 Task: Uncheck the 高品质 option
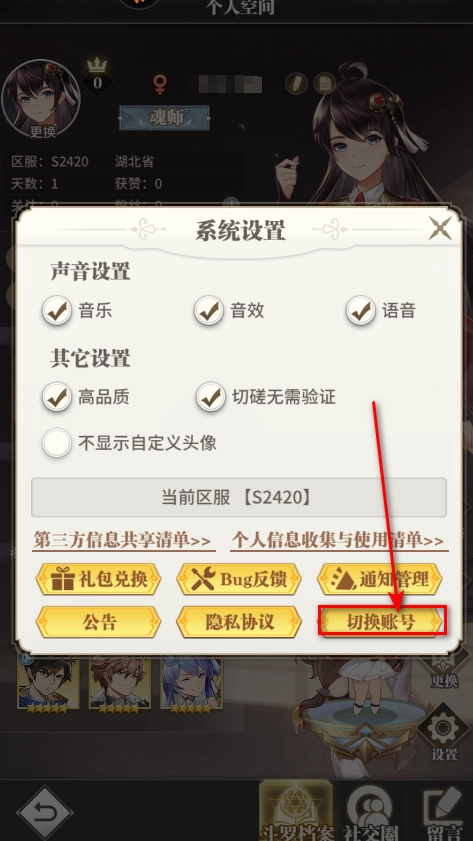click(x=57, y=397)
